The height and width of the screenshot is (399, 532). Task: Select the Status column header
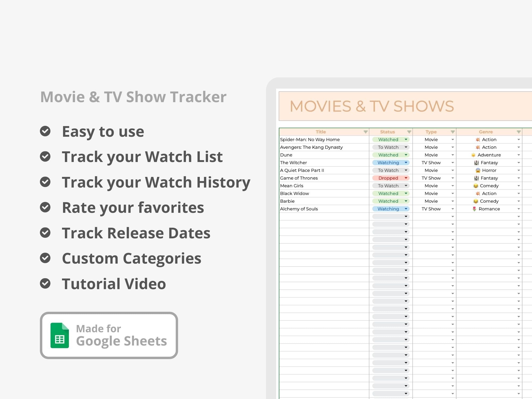tap(387, 132)
